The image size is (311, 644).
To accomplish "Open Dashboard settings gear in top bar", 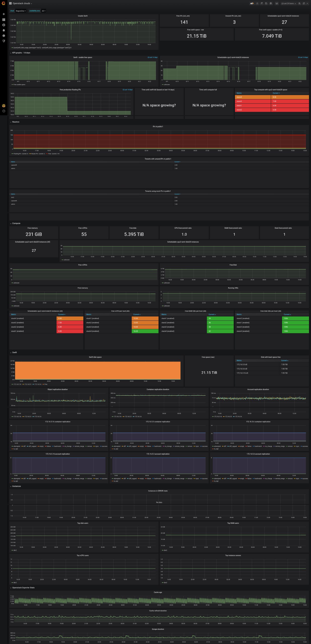I will pyautogui.click(x=271, y=4).
